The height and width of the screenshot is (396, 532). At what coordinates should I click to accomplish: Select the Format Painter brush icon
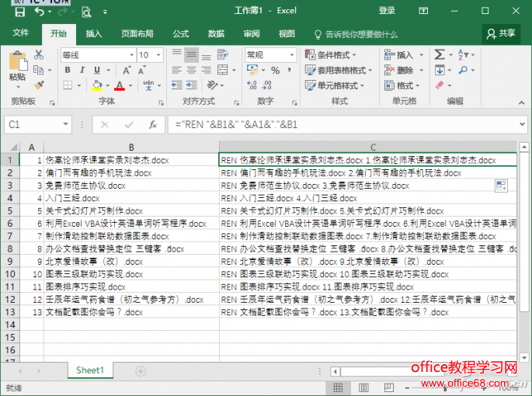(39, 85)
